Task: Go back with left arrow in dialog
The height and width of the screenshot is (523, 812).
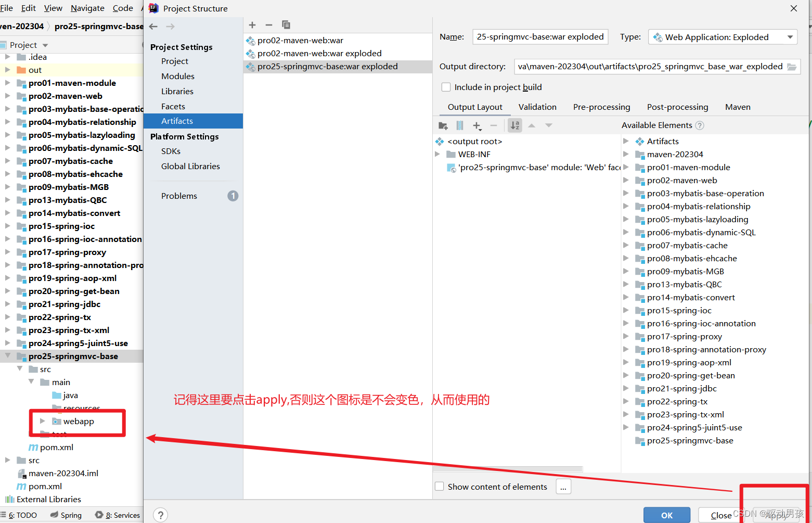Action: [153, 27]
